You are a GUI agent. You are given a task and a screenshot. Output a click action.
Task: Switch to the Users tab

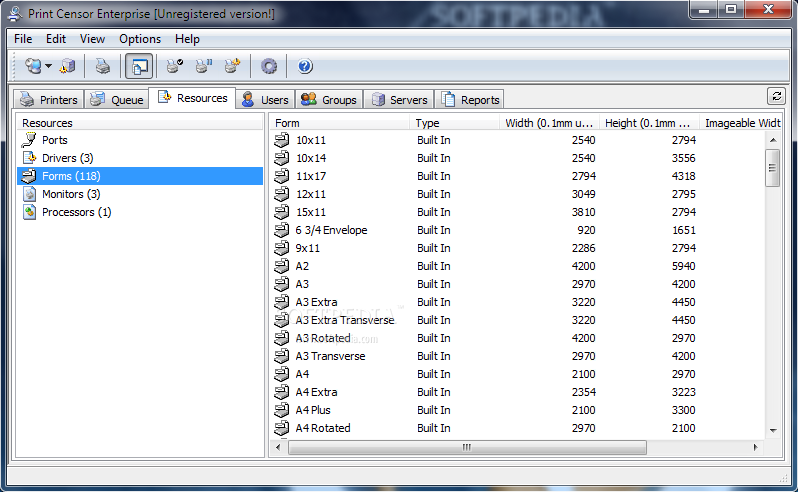click(265, 100)
